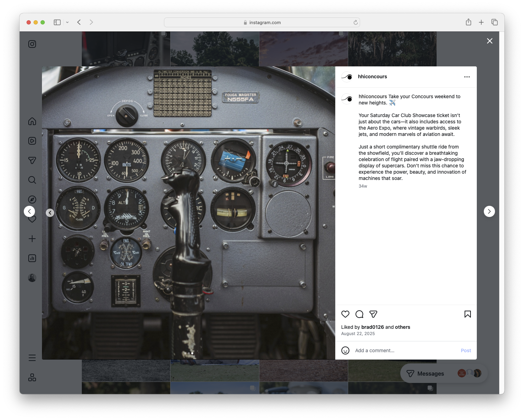Open the three-dot options menu on the post
Image resolution: width=524 pixels, height=420 pixels.
click(467, 77)
